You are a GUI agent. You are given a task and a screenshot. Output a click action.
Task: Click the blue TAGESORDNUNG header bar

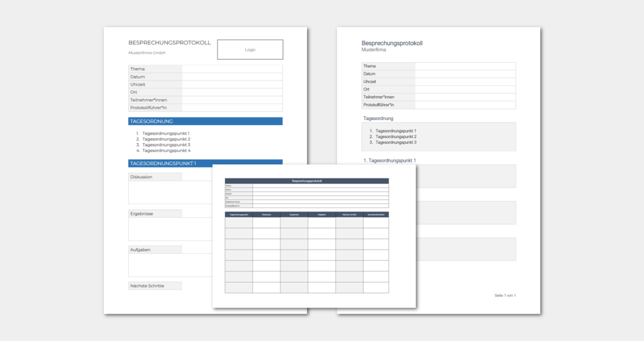[x=205, y=121]
